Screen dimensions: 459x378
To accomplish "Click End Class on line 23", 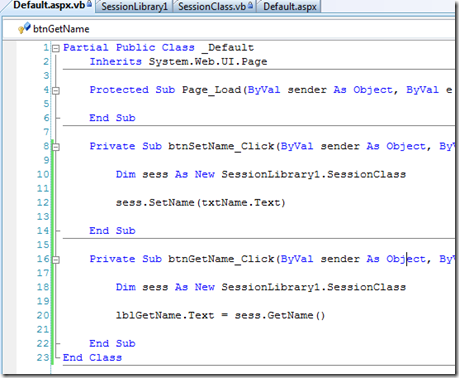I will pos(92,358).
